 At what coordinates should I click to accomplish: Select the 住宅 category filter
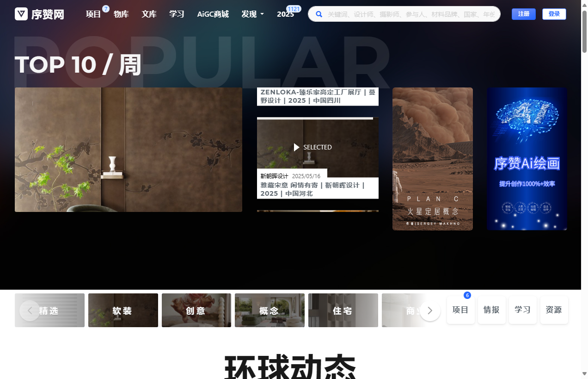click(343, 311)
